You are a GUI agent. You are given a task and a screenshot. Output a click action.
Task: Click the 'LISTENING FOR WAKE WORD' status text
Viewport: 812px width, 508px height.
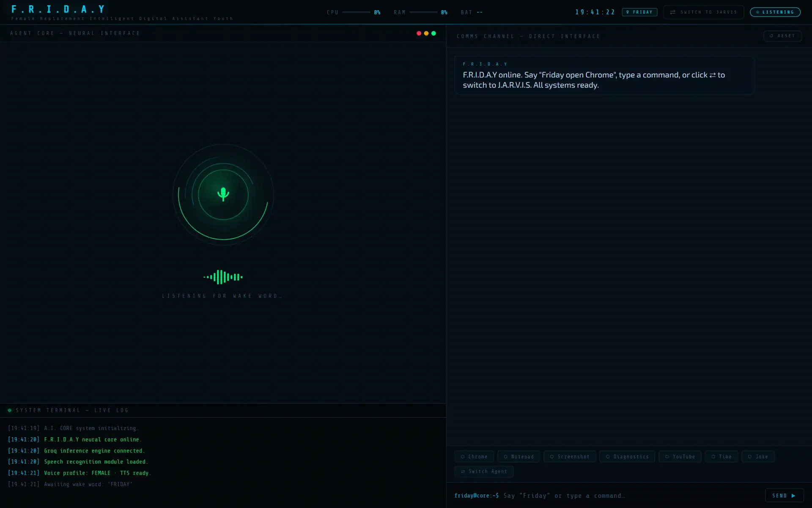pos(222,296)
